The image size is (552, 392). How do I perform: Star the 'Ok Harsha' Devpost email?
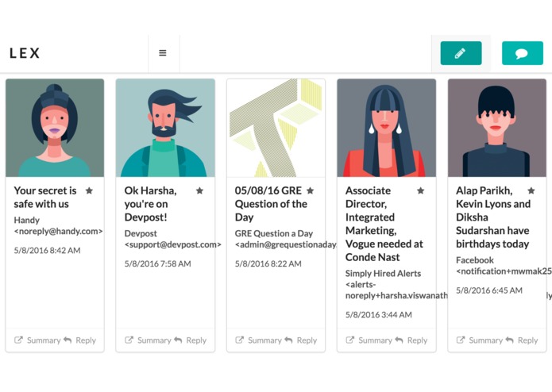(x=199, y=190)
